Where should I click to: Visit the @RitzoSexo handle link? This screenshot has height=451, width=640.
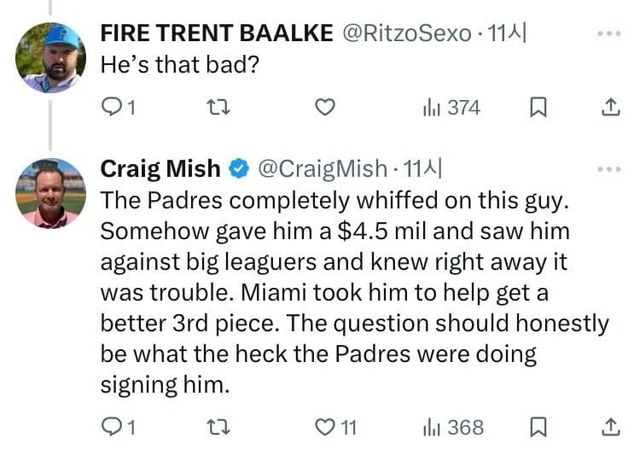pos(409,33)
